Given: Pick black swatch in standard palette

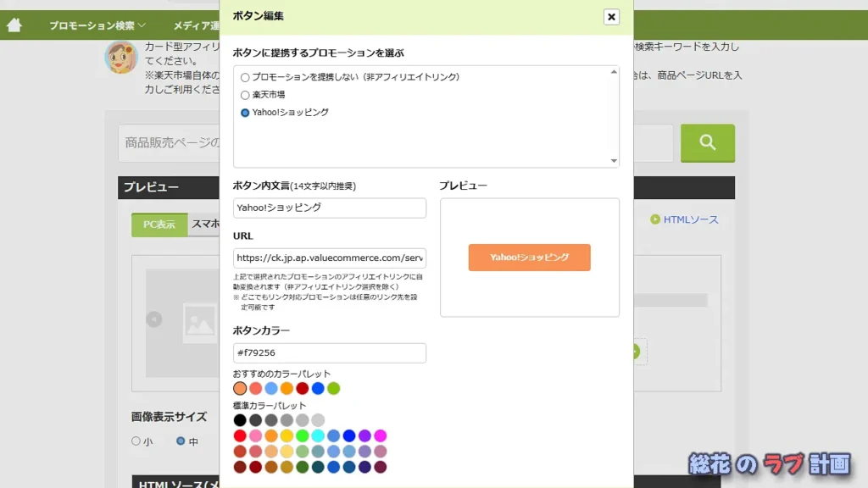Looking at the screenshot, I should [240, 420].
